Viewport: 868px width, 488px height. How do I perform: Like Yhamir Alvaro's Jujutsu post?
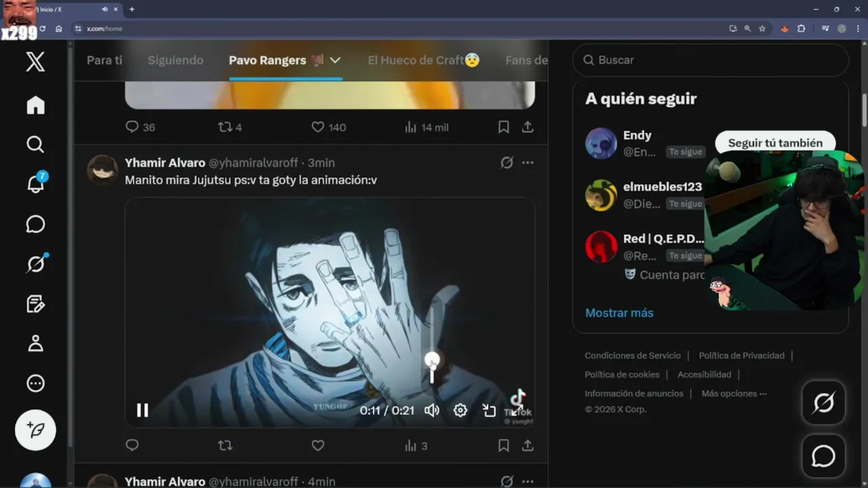click(317, 445)
